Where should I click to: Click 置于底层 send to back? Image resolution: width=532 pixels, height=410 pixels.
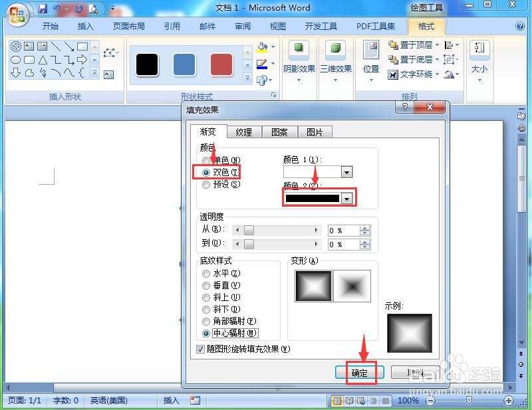point(410,60)
